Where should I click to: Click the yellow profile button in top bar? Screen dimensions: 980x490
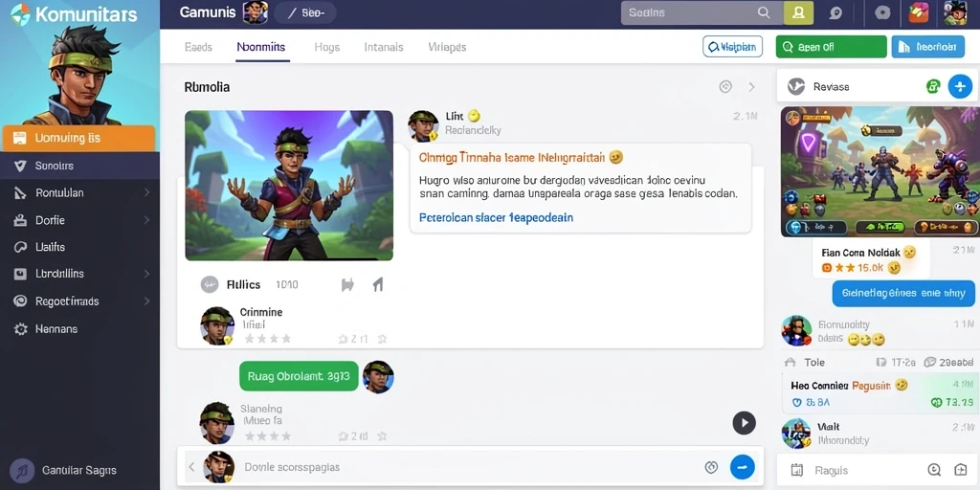pos(798,12)
